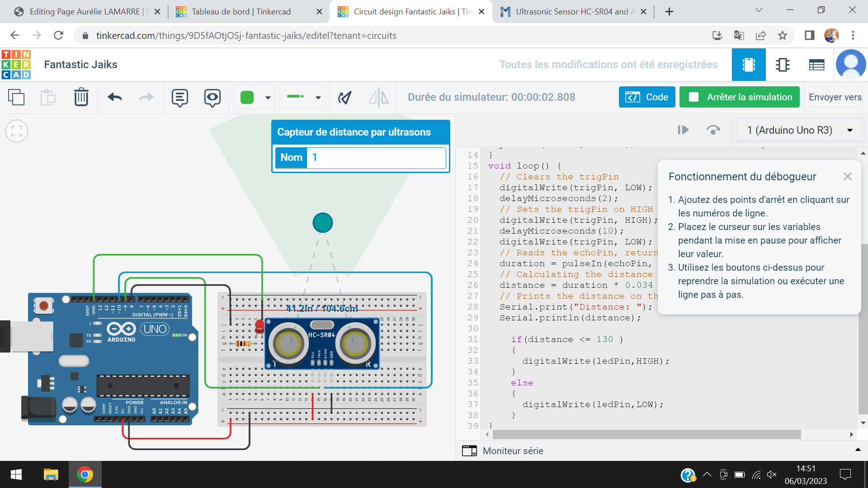Open a new browser tab
Screen dimensions: 868x488
[x=670, y=12]
